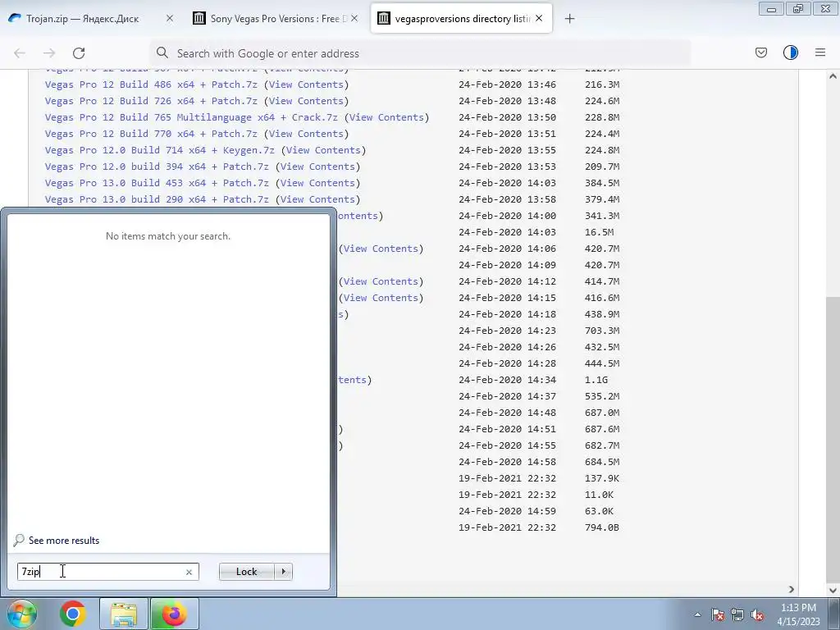The width and height of the screenshot is (840, 630).
Task: Launch Google Chrome from the taskbar
Action: [73, 614]
